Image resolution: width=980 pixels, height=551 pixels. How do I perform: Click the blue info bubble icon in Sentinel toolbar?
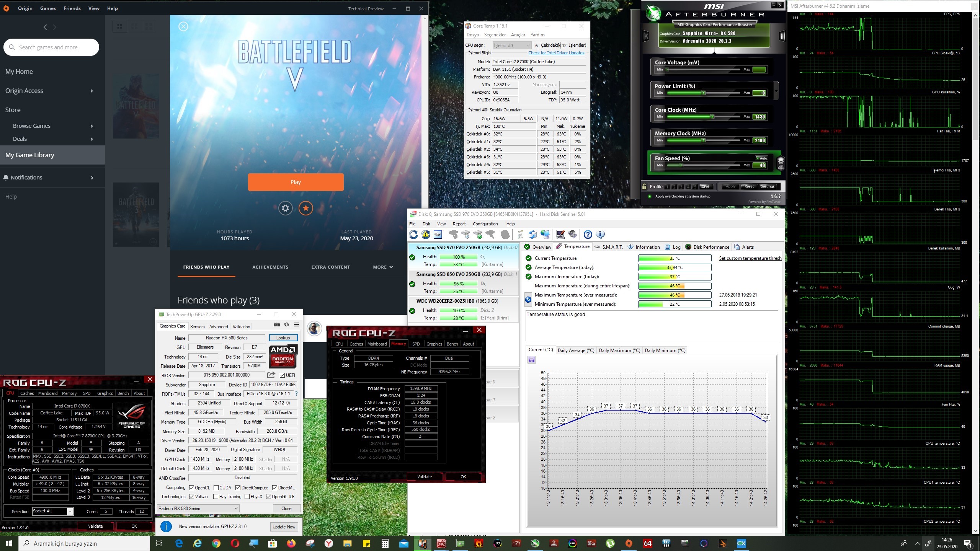600,235
